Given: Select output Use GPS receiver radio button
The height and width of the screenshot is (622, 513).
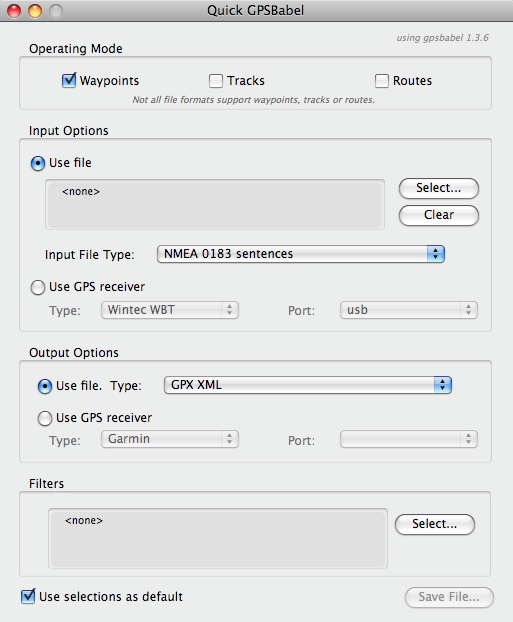Looking at the screenshot, I should click(44, 418).
